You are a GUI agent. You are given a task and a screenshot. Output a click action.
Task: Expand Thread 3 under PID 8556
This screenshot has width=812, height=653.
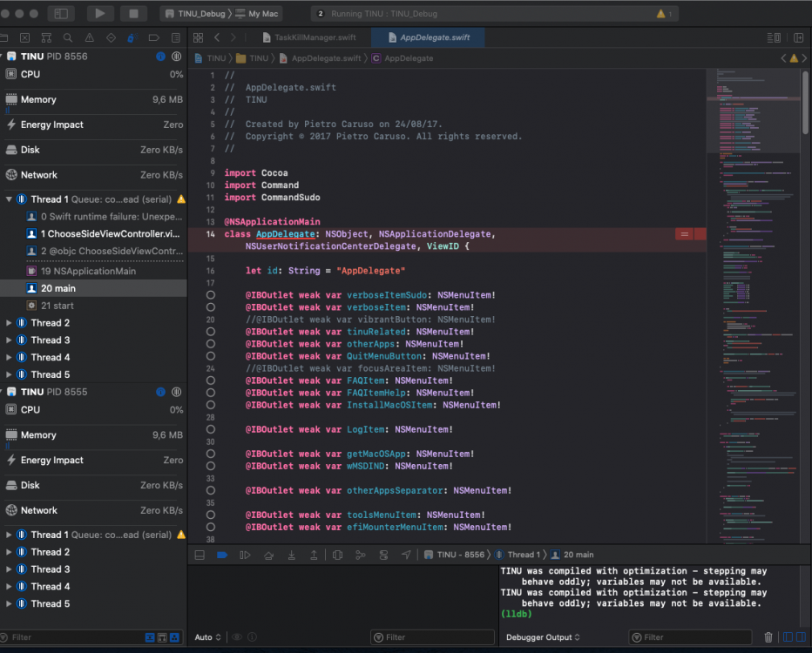pos(9,340)
